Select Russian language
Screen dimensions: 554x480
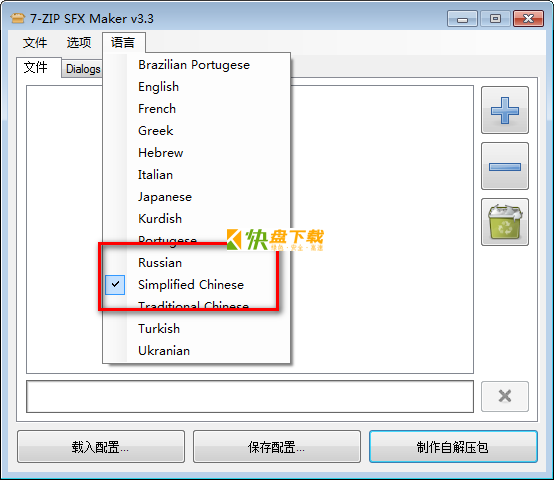point(196,263)
